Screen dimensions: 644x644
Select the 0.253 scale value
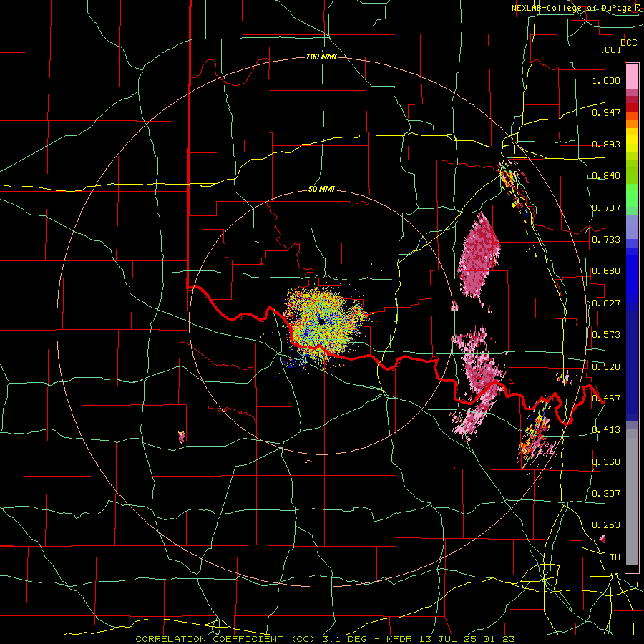tap(606, 525)
